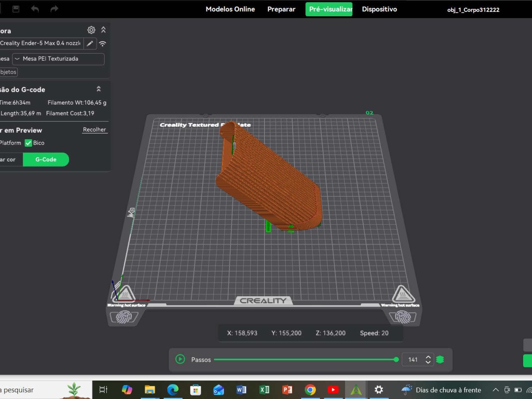Click the Recolher link
Image resolution: width=532 pixels, height=399 pixels.
(94, 130)
